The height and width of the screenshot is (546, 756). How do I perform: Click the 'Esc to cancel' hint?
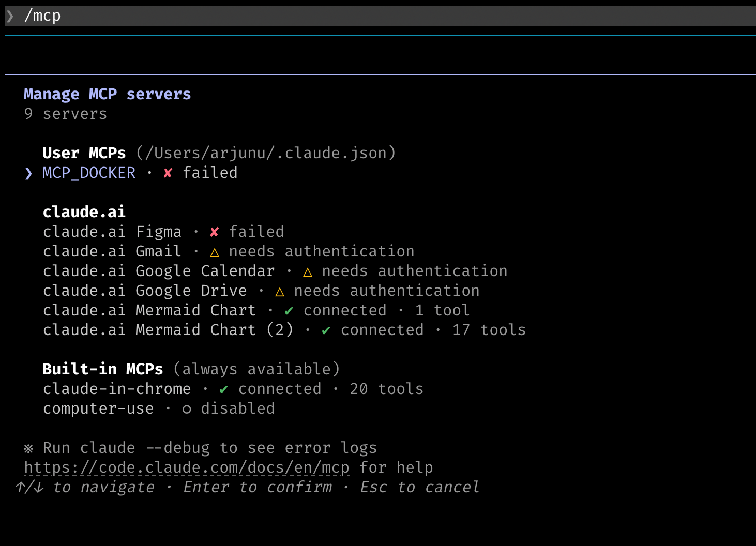click(x=420, y=487)
